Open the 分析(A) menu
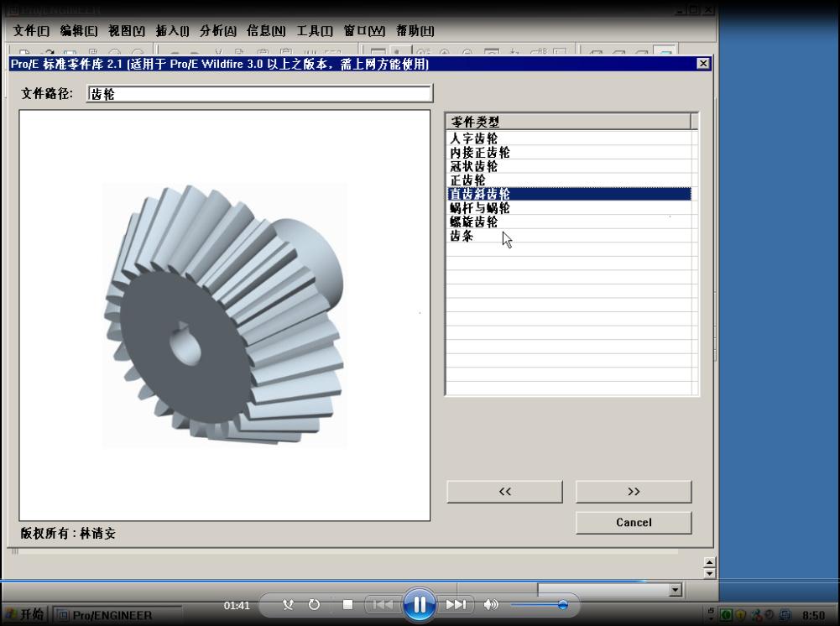This screenshot has height=626, width=840. 217,31
